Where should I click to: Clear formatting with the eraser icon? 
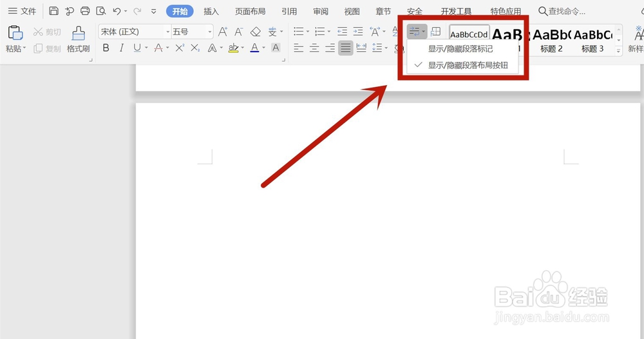pyautogui.click(x=256, y=32)
